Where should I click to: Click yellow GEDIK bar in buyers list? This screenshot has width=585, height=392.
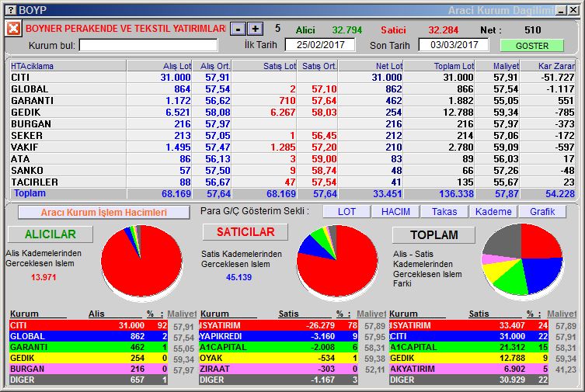click(89, 358)
